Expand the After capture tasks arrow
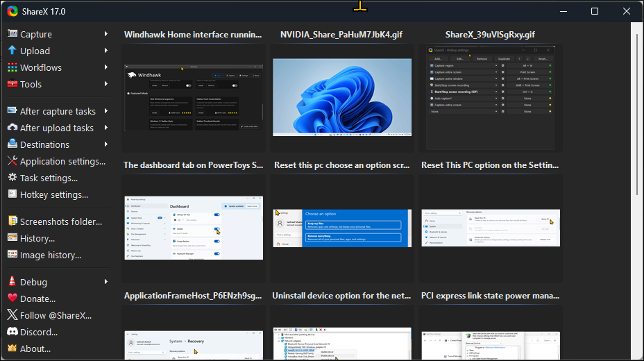The height and width of the screenshot is (361, 644). (x=106, y=111)
